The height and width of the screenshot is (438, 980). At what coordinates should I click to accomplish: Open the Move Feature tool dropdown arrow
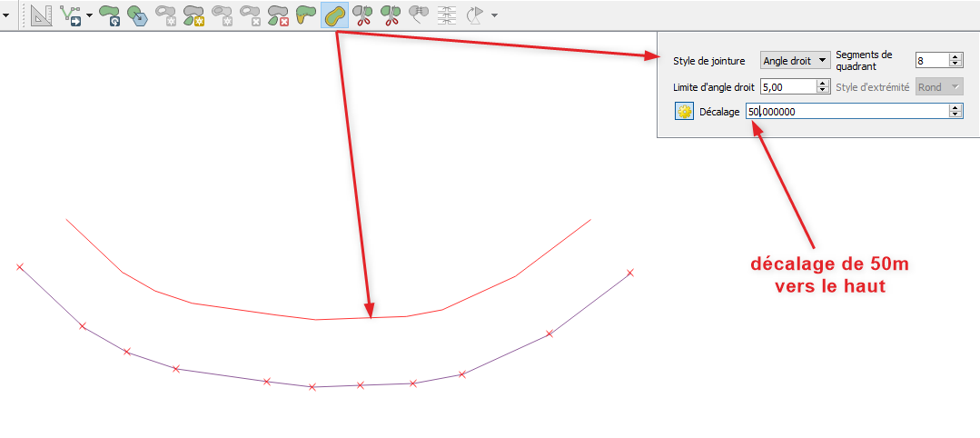coord(89,15)
